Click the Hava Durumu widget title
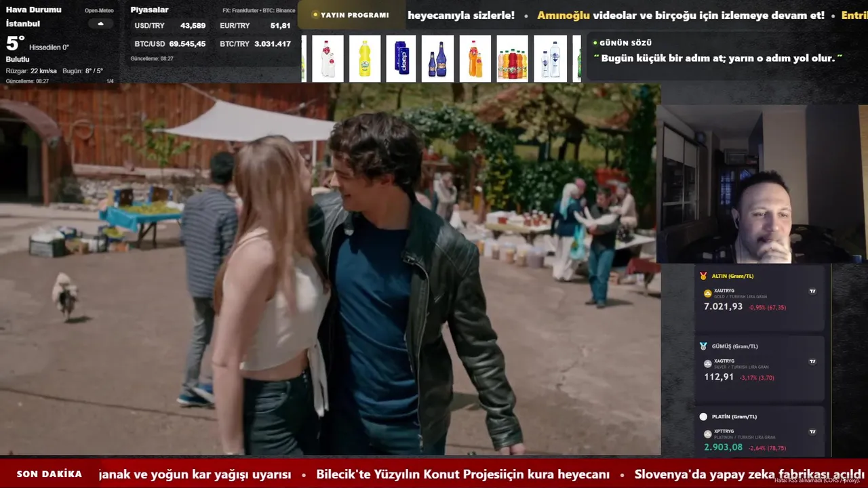Image resolution: width=868 pixels, height=488 pixels. tap(33, 9)
